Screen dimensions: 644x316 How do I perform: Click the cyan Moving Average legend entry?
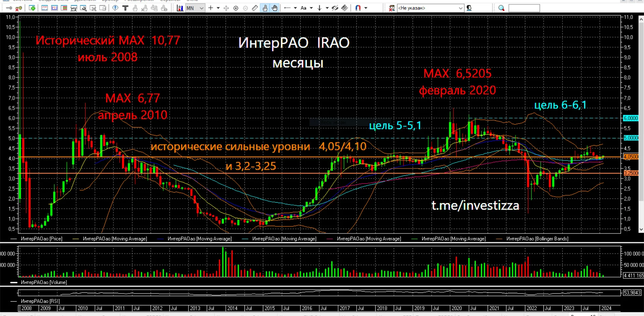click(284, 239)
